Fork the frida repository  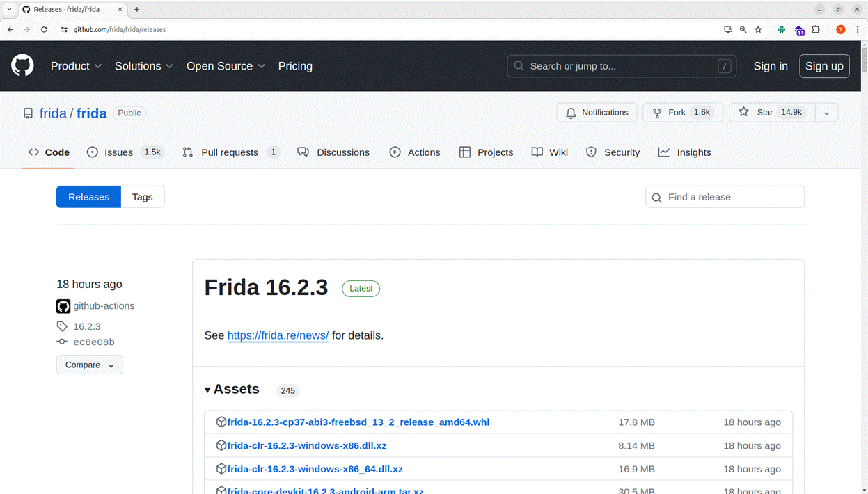click(682, 113)
